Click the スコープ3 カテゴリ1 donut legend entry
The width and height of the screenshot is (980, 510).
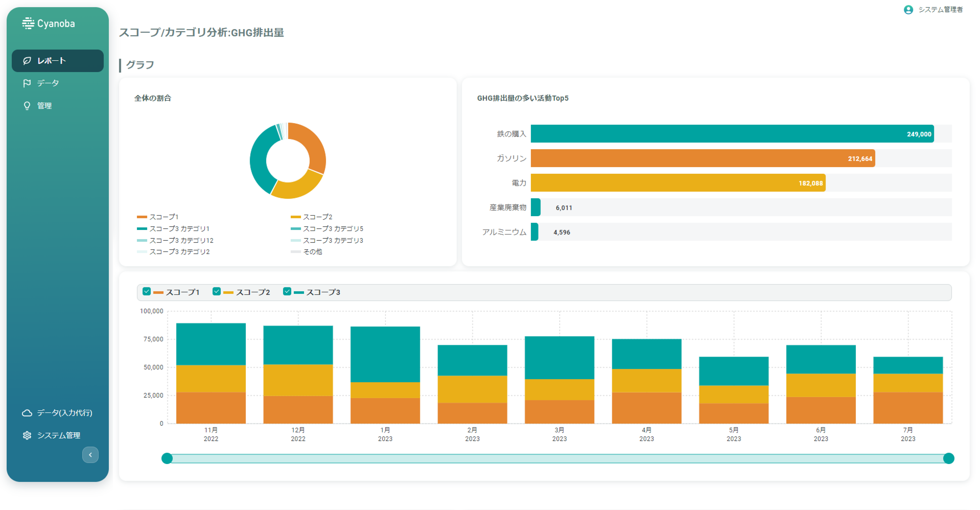(179, 229)
